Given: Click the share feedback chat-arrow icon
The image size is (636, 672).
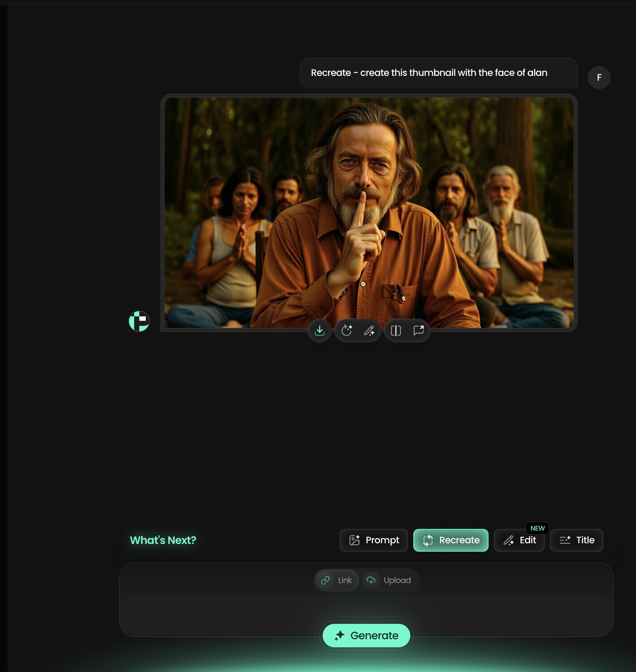Looking at the screenshot, I should 418,330.
